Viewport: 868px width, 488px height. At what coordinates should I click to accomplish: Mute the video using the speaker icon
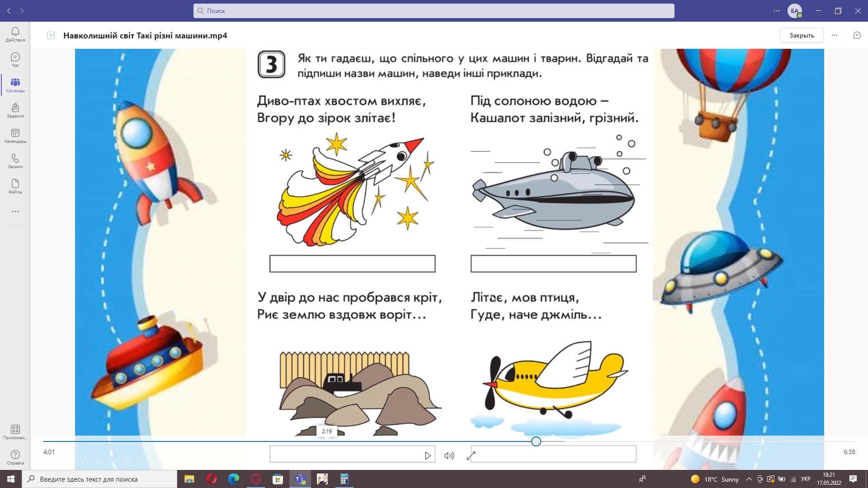pyautogui.click(x=449, y=455)
